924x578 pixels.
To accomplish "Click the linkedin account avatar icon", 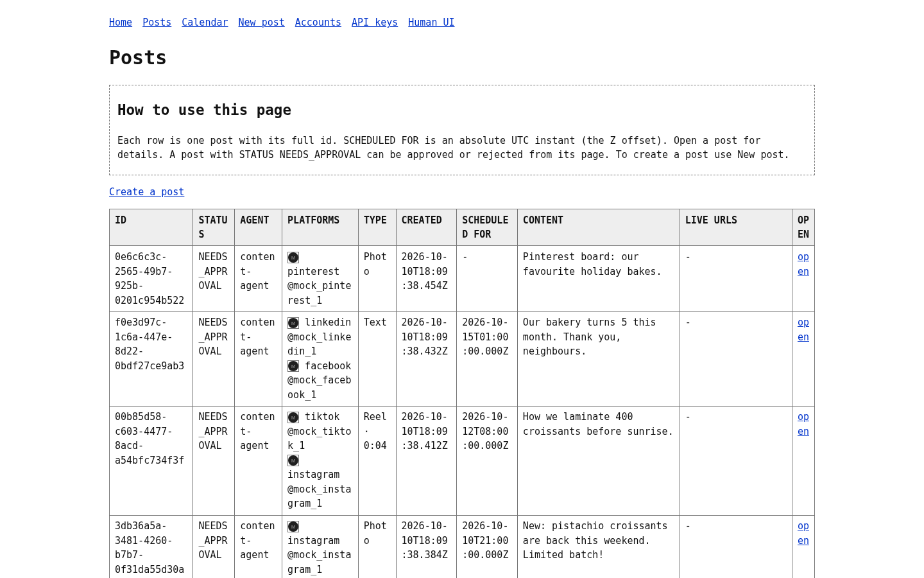I will [293, 323].
